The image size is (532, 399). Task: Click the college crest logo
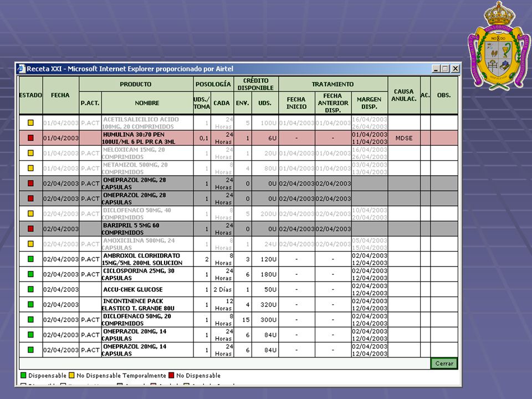point(499,46)
